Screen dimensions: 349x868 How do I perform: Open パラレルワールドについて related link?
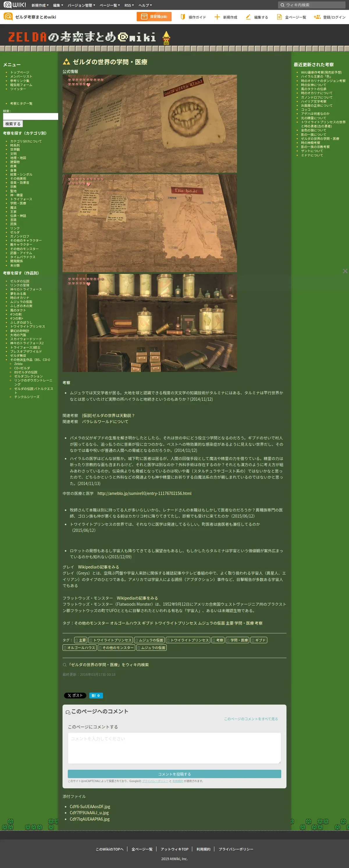[x=105, y=422]
